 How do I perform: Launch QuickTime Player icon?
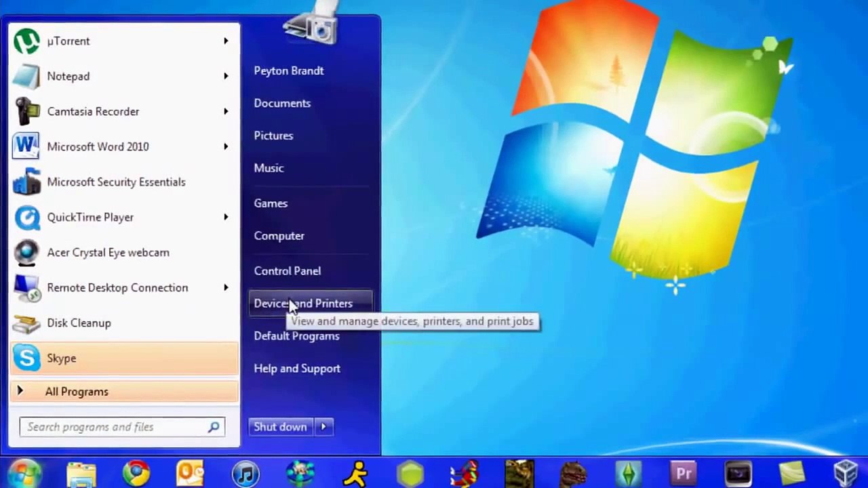coord(27,218)
